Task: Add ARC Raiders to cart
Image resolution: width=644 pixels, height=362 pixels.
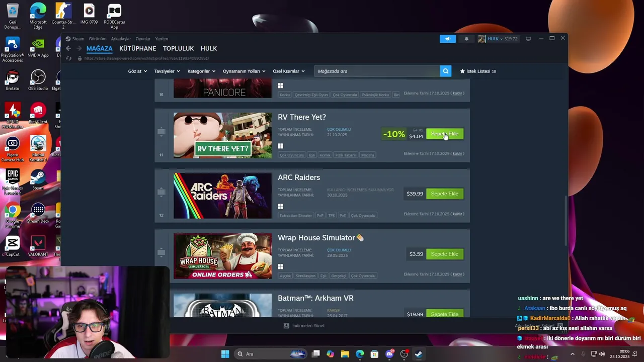Action: [445, 194]
